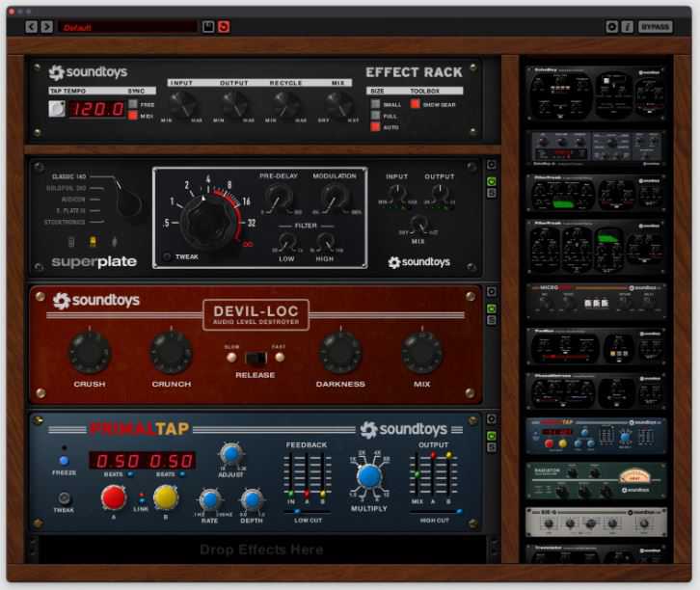Click the SuperPlate plate type selector knob
Screen dimensions: 700x590
click(128, 201)
